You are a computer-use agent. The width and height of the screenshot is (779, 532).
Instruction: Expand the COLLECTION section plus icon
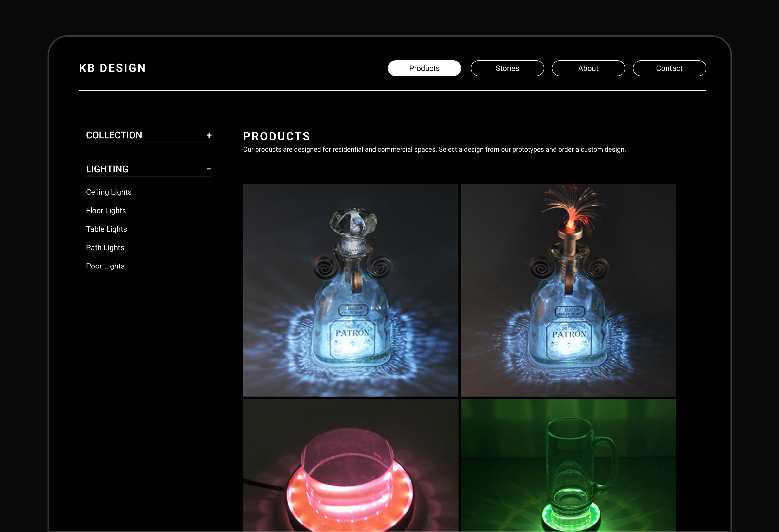tap(209, 135)
